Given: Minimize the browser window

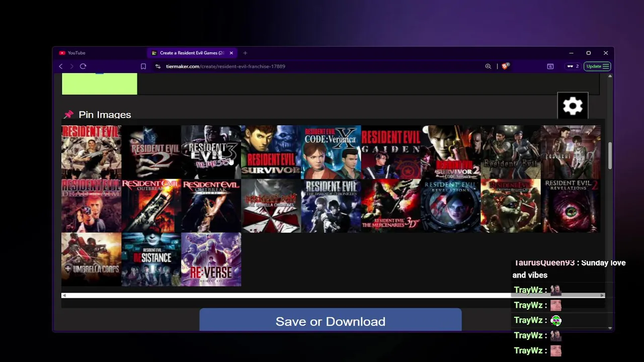Looking at the screenshot, I should click(571, 53).
